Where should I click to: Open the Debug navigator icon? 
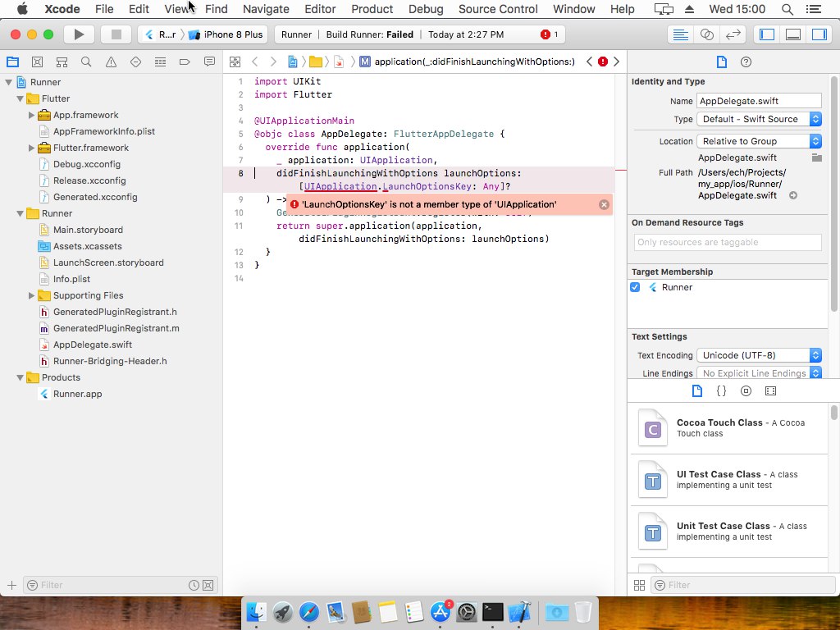coord(160,62)
